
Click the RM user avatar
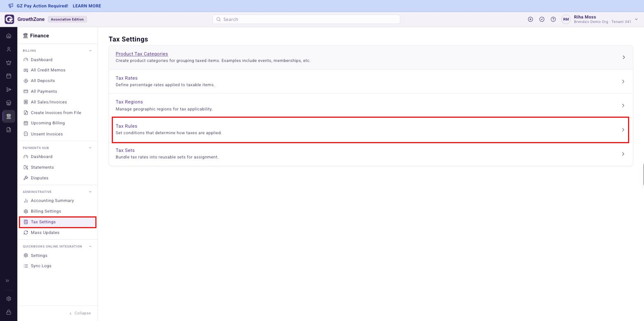click(x=566, y=19)
